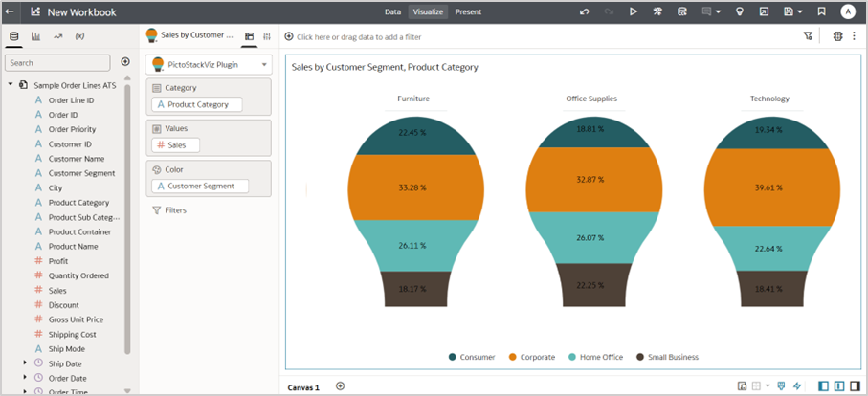Expand the Ship Date tree node
This screenshot has width=868, height=396.
coord(26,363)
